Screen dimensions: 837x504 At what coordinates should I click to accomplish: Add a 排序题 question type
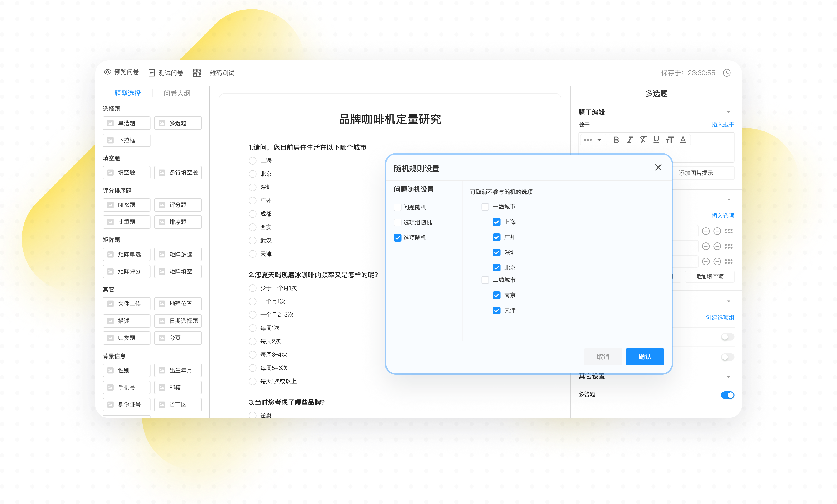pyautogui.click(x=178, y=222)
